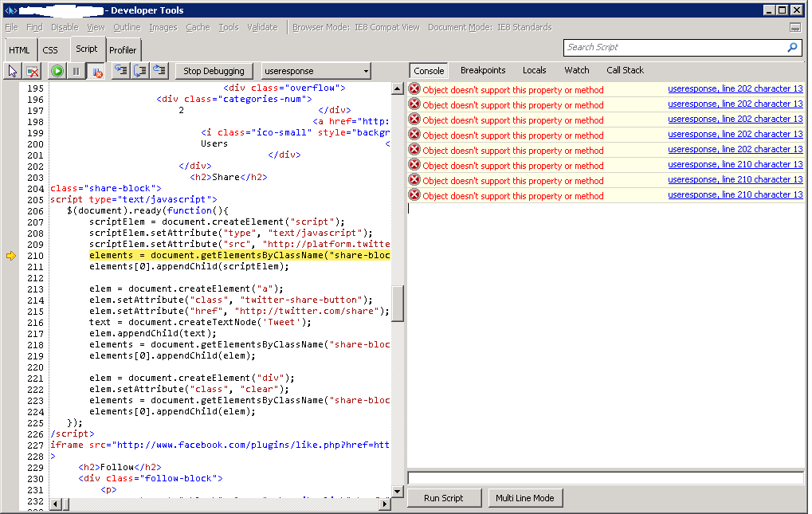Maximize the Developer Tools window

pyautogui.click(x=783, y=10)
